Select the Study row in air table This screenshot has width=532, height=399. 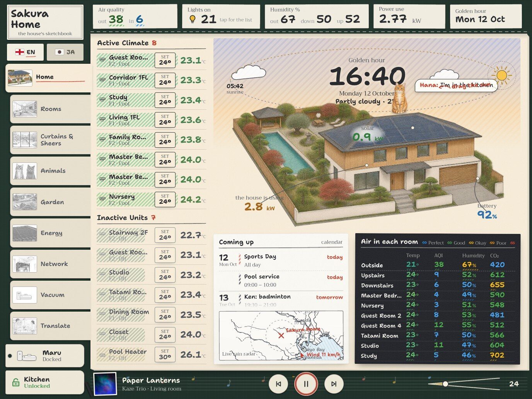tap(437, 356)
